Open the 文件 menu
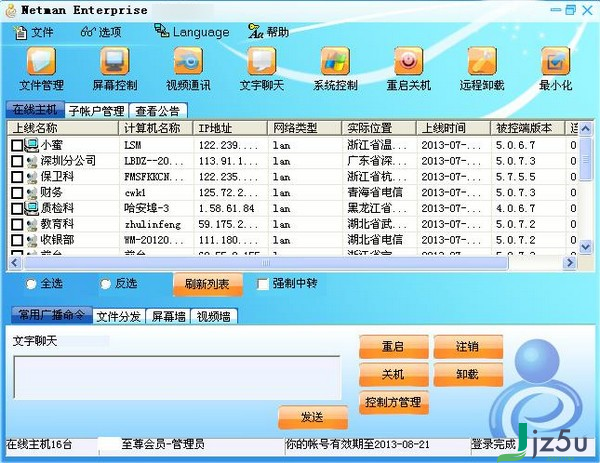The height and width of the screenshot is (463, 600). pyautogui.click(x=34, y=32)
